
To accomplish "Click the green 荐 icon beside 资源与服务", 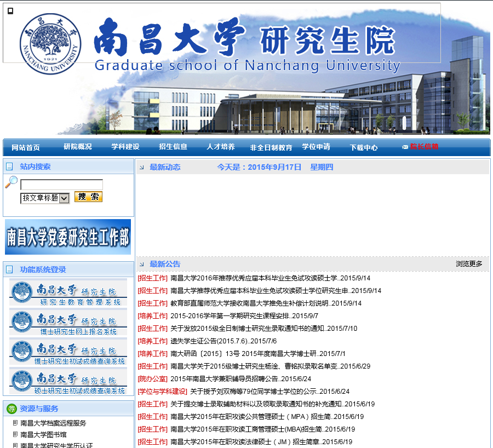I will click(x=12, y=409).
